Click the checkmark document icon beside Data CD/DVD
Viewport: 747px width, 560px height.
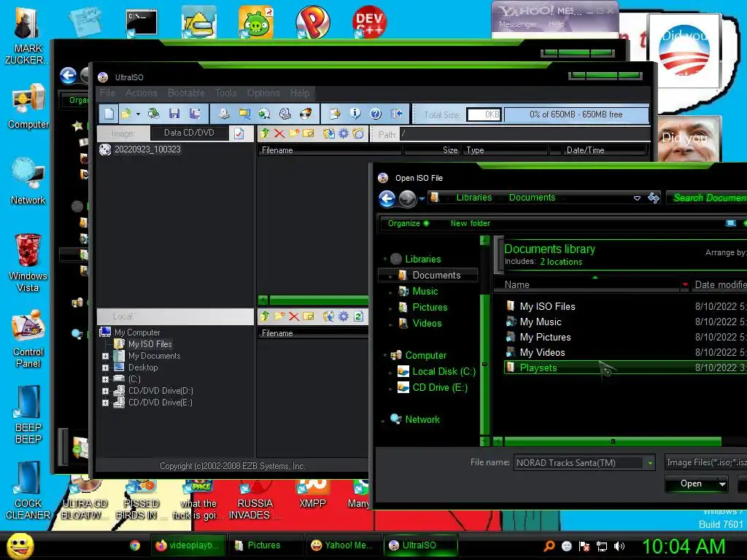pyautogui.click(x=239, y=133)
